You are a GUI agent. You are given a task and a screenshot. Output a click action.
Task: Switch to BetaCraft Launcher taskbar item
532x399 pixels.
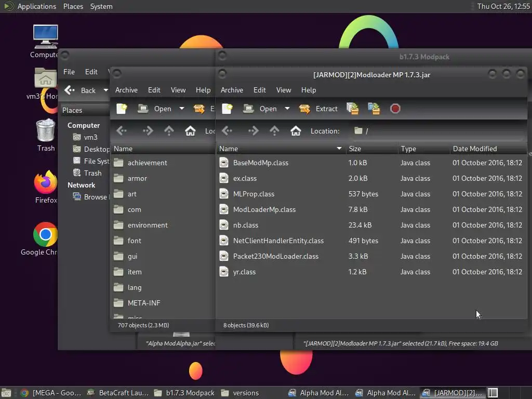pyautogui.click(x=118, y=393)
